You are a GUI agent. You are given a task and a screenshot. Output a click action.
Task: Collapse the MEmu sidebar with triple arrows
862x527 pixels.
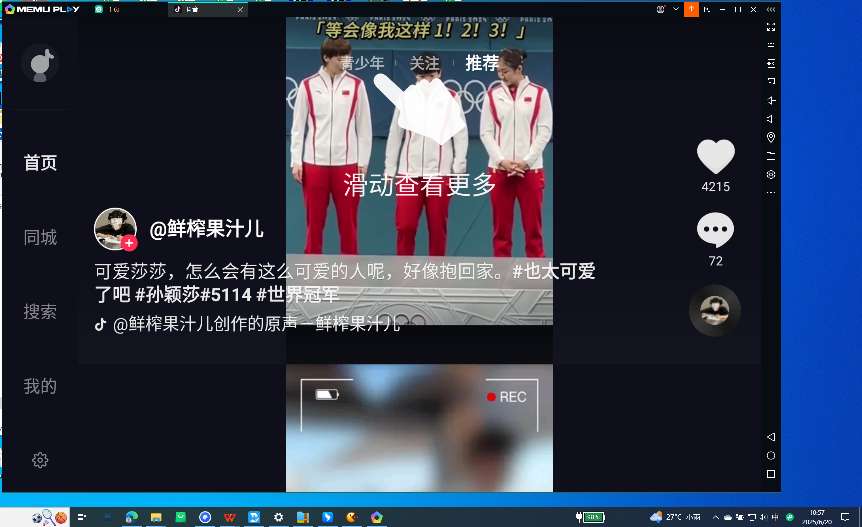[x=771, y=9]
